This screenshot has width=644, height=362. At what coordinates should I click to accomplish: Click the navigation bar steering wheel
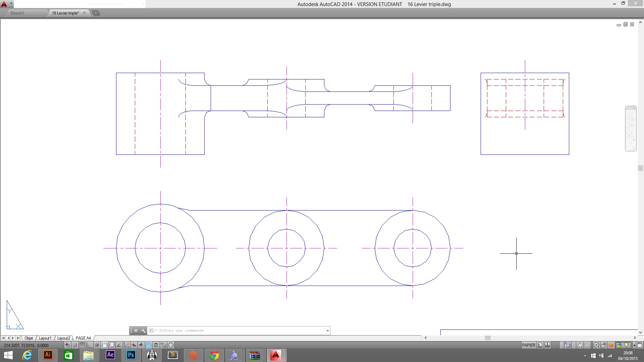click(631, 117)
